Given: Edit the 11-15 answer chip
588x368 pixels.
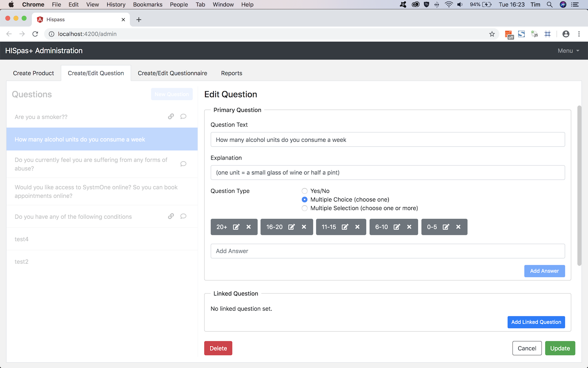Looking at the screenshot, I should click(x=345, y=227).
